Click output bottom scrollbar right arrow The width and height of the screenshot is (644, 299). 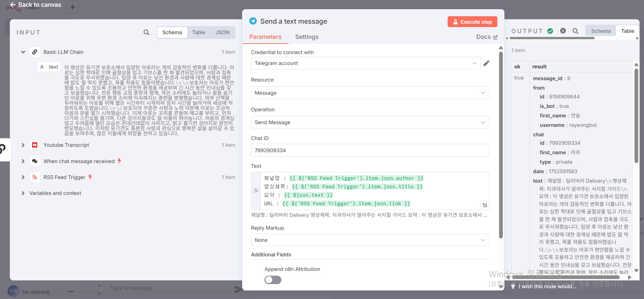[x=629, y=277]
